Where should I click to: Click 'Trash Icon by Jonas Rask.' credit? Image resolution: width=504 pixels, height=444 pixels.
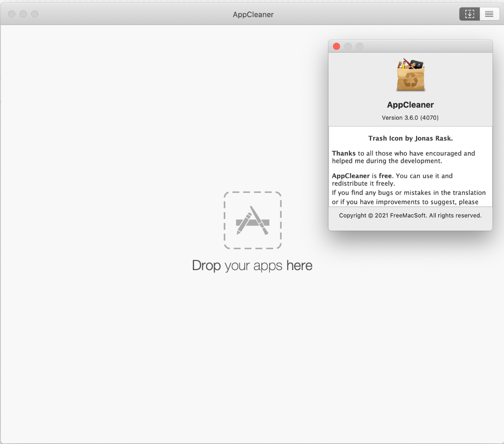[x=410, y=139]
